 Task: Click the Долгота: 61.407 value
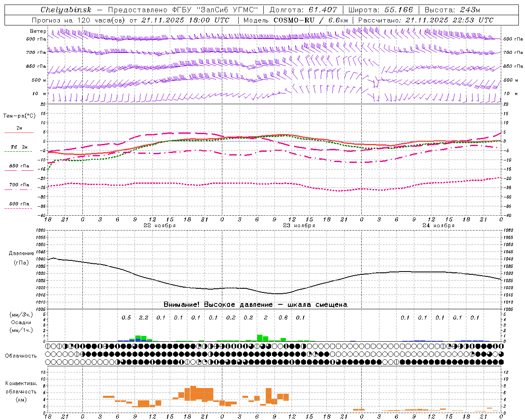(x=303, y=10)
